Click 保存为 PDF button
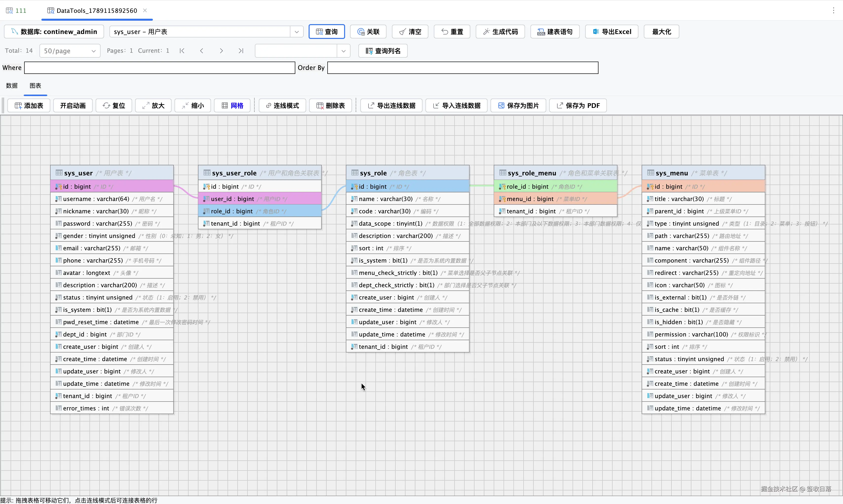This screenshot has width=843, height=504. 578,106
